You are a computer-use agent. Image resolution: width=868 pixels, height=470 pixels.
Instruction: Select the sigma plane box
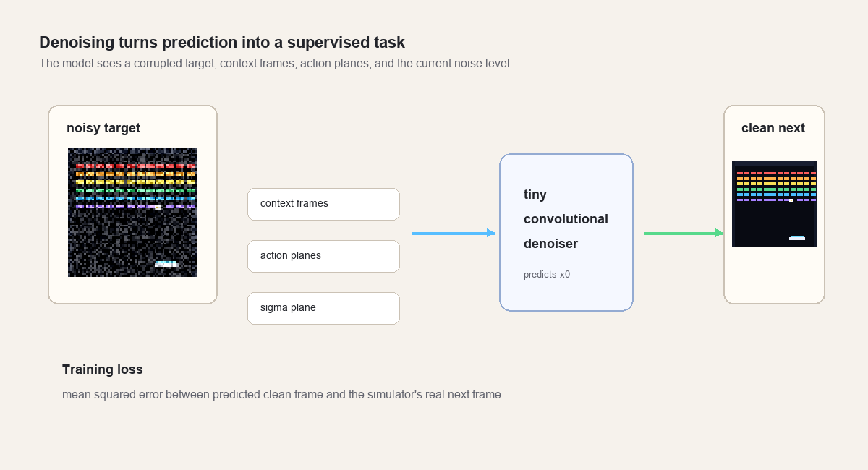[323, 308]
